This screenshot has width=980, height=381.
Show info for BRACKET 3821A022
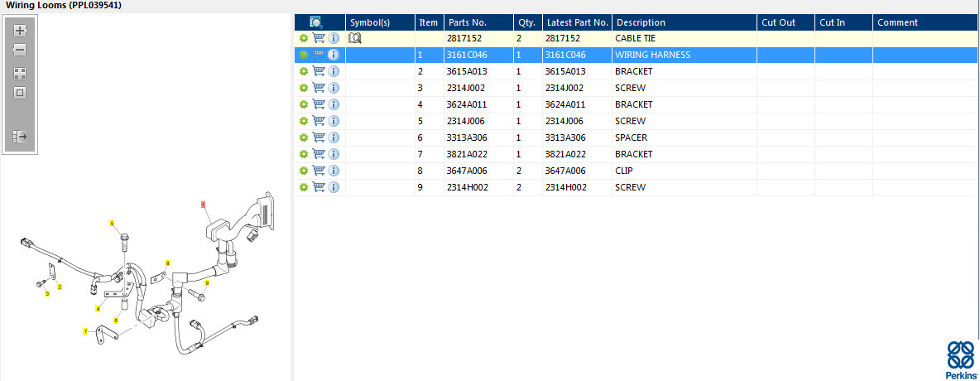(334, 154)
